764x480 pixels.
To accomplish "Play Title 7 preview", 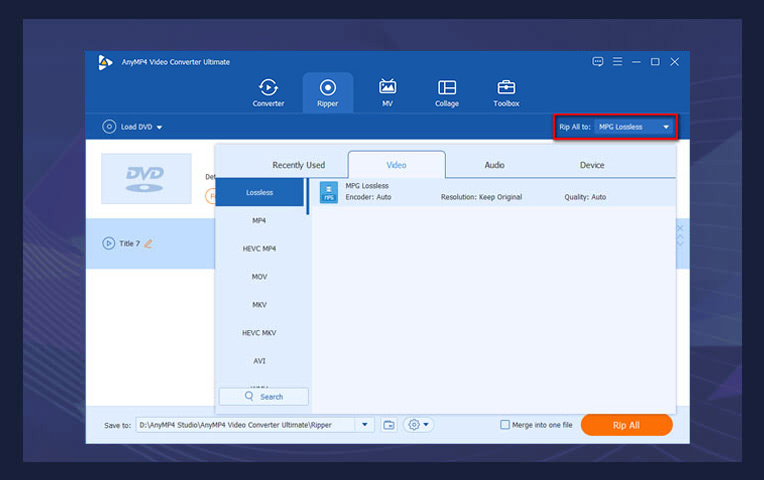I will (x=109, y=243).
